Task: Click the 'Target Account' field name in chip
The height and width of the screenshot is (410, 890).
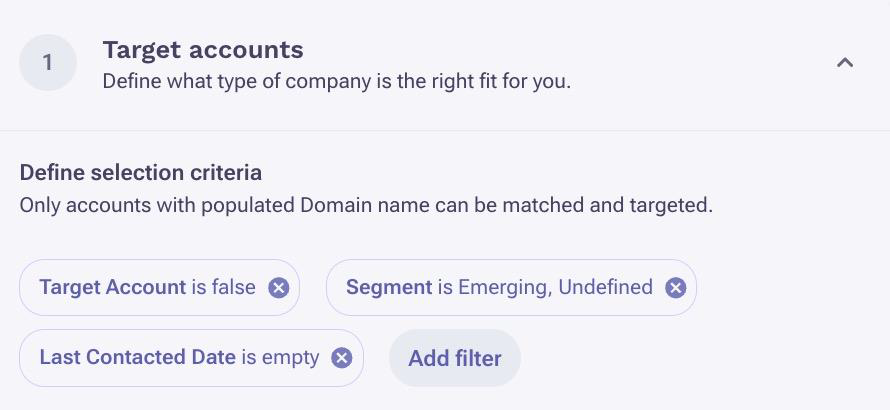Action: (112, 287)
